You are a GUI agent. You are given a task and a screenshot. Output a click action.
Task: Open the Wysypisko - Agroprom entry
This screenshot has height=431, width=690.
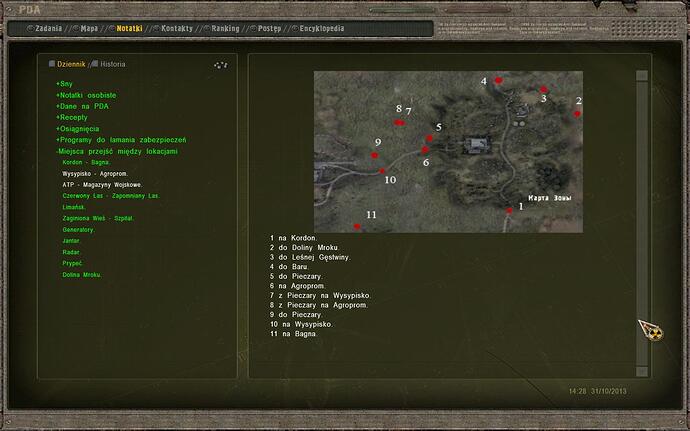(95, 174)
